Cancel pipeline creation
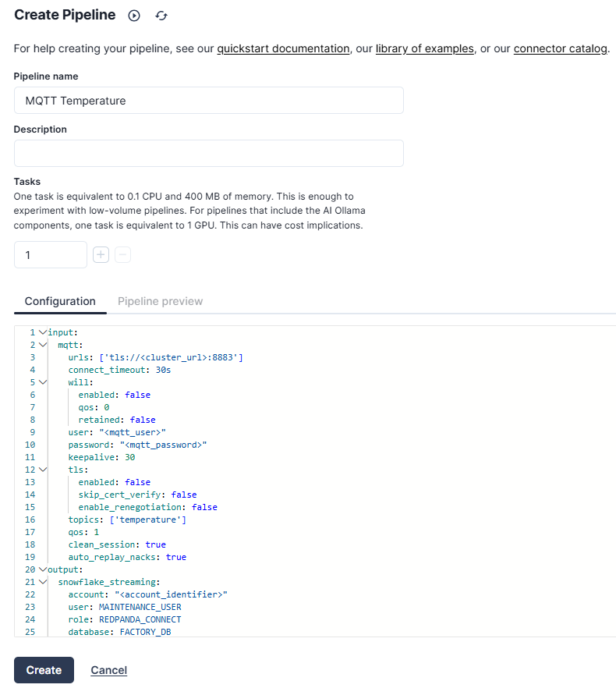Image resolution: width=616 pixels, height=688 pixels. click(x=109, y=670)
